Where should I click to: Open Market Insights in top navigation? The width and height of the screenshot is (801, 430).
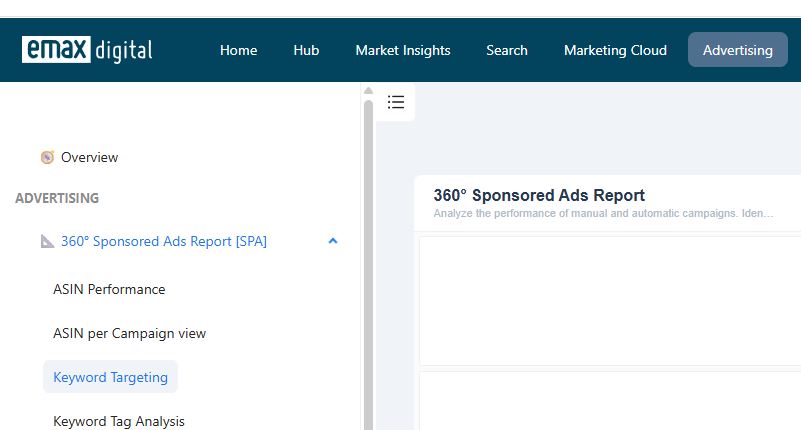point(403,50)
